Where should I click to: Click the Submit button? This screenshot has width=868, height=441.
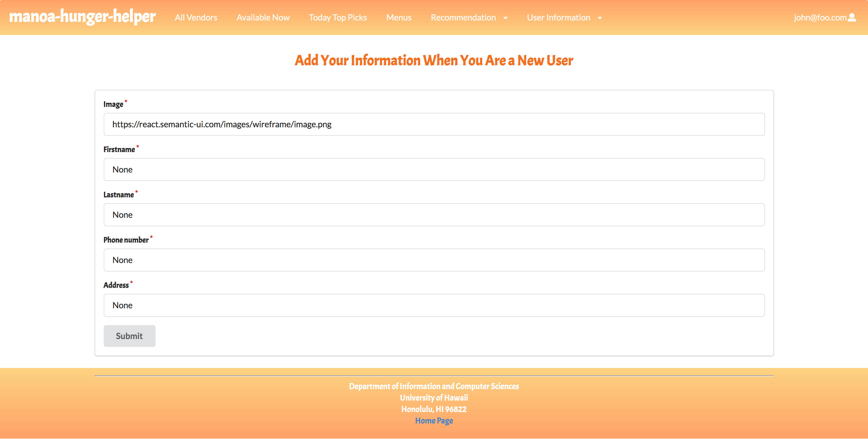click(129, 336)
